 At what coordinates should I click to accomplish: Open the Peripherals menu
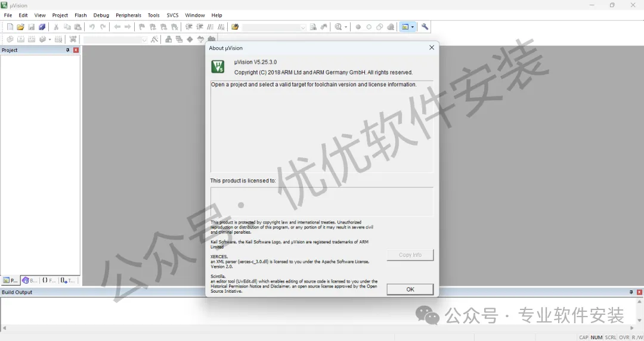[x=128, y=15]
